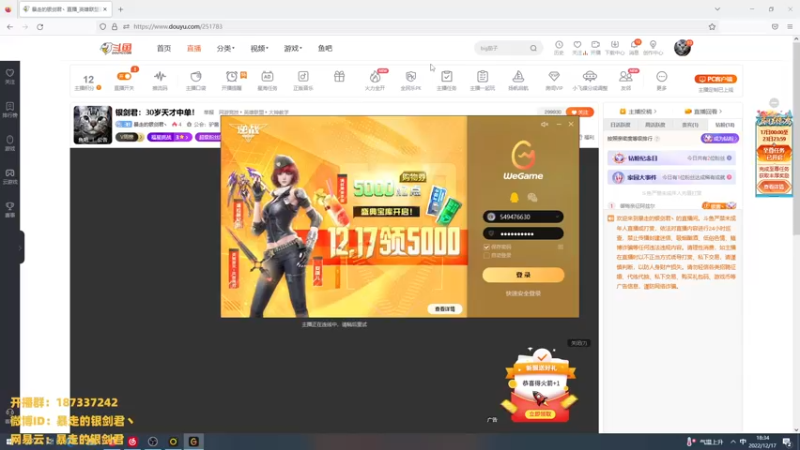Select QQ penguin login in WeGame
Screen dimensions: 800x450
(x=514, y=197)
